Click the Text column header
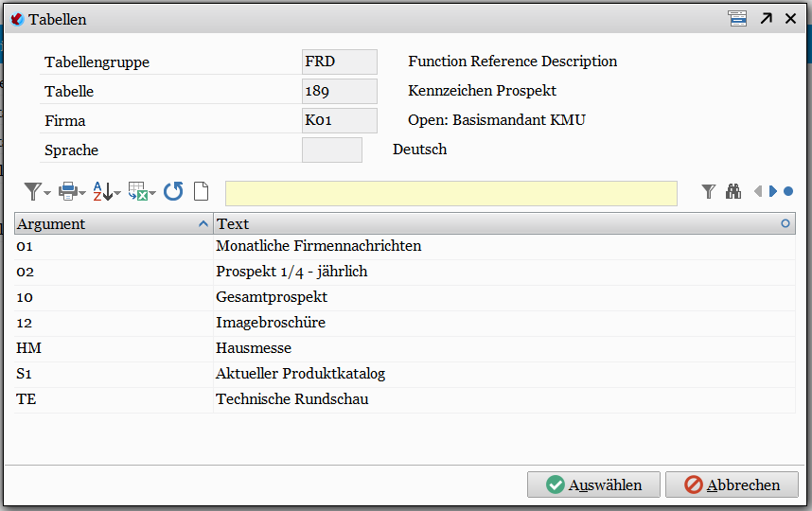The image size is (812, 511). [504, 223]
